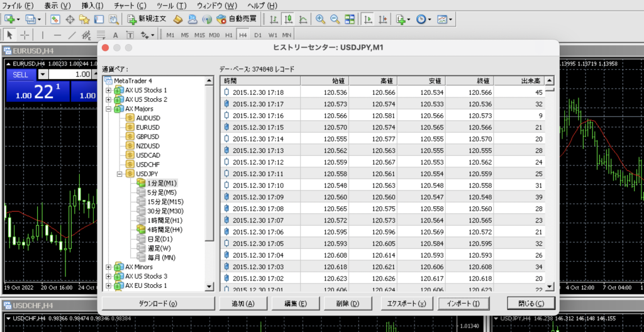
Task: Select 5分足(M5) under USDJPY
Action: (162, 192)
